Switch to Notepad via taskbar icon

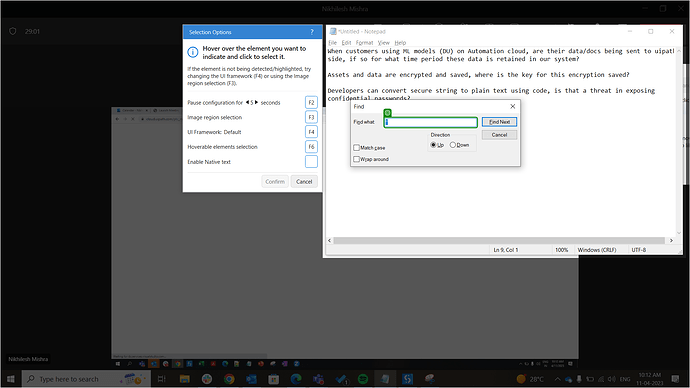coord(385,379)
